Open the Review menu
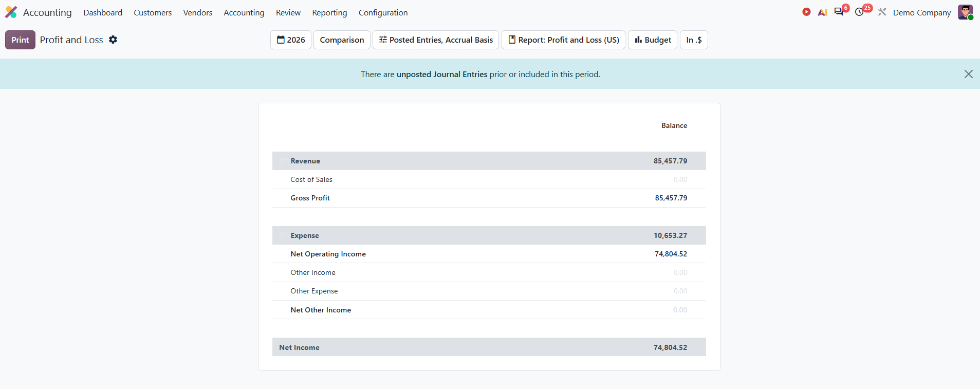The height and width of the screenshot is (389, 980). pyautogui.click(x=288, y=12)
